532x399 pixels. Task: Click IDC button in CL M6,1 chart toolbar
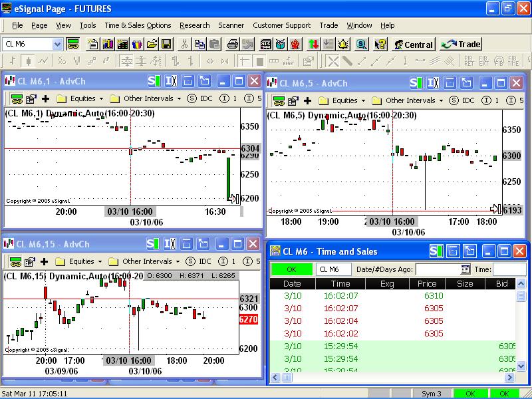coord(199,98)
